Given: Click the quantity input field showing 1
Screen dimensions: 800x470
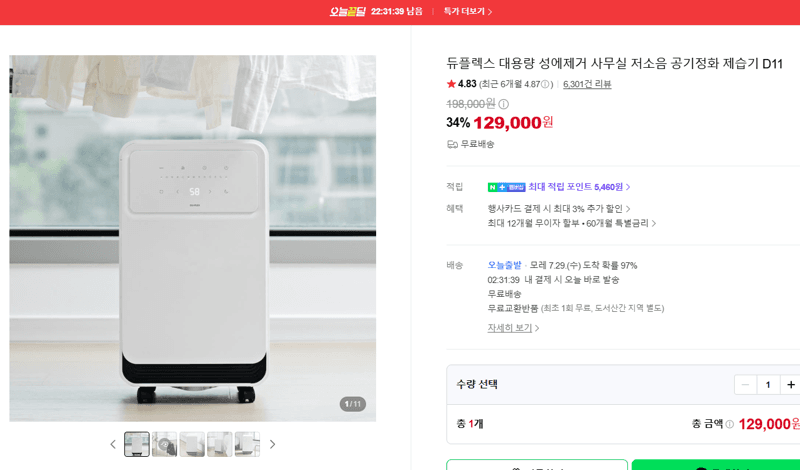Looking at the screenshot, I should [768, 385].
